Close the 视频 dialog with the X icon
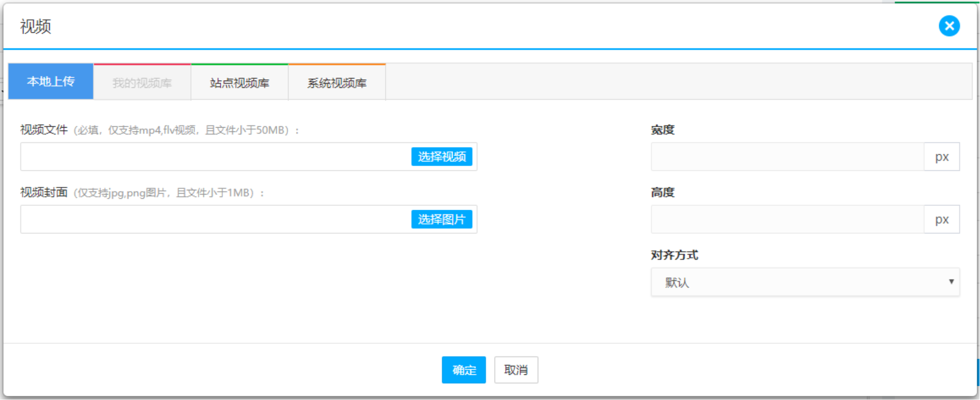The height and width of the screenshot is (400, 980). tap(949, 26)
